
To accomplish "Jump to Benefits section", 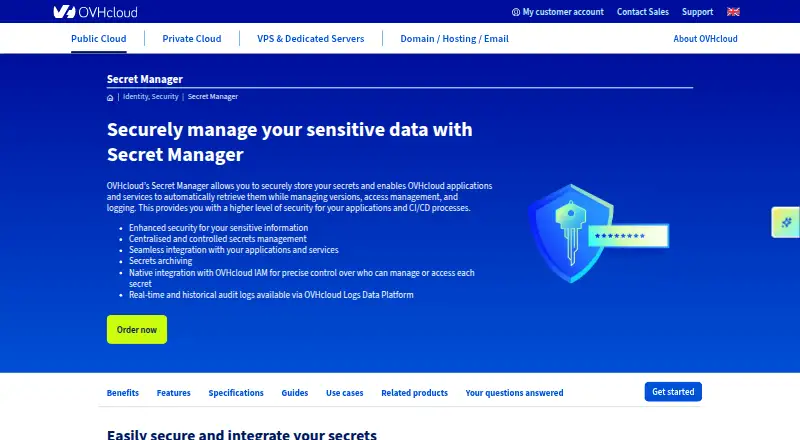I will coord(122,393).
